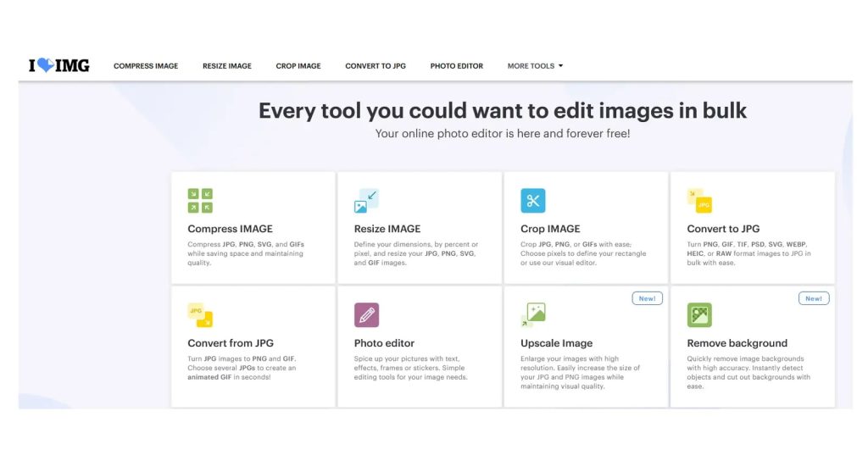The height and width of the screenshot is (461, 868).
Task: Click the Convert from JPG card title
Action: point(231,343)
